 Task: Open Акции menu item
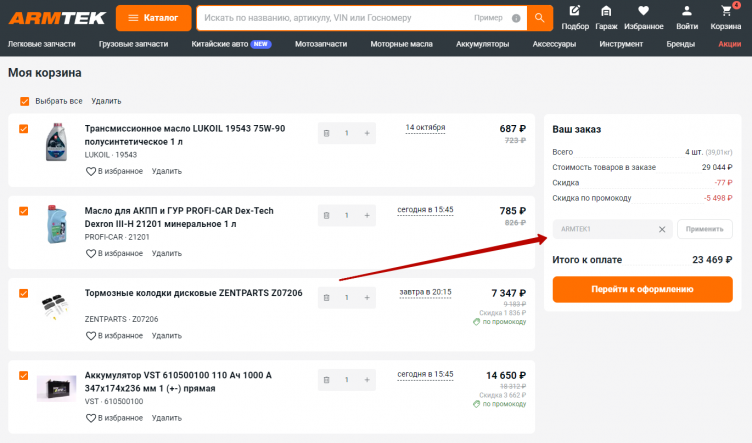[729, 44]
